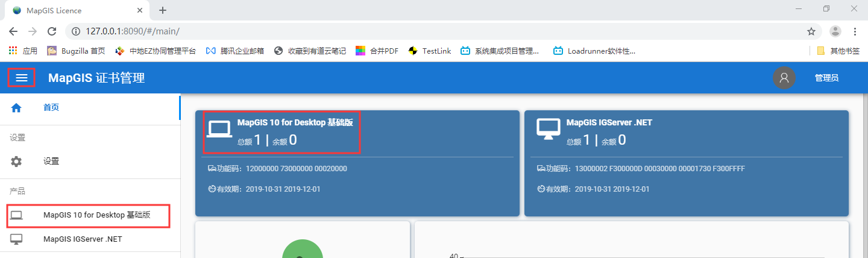Viewport: 868px width, 258px height.
Task: Open the 应用 apps shortcut
Action: pos(23,51)
